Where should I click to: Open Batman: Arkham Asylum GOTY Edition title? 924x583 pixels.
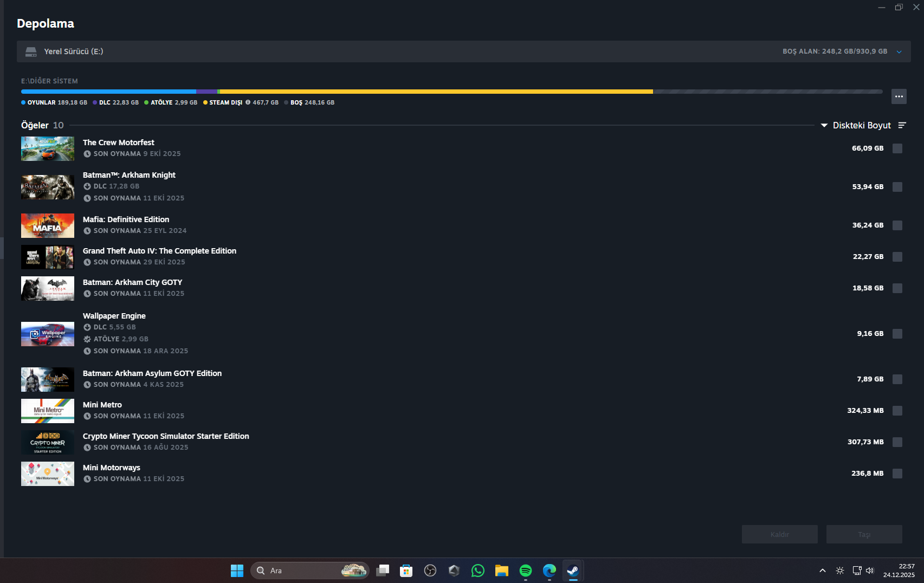pyautogui.click(x=152, y=373)
